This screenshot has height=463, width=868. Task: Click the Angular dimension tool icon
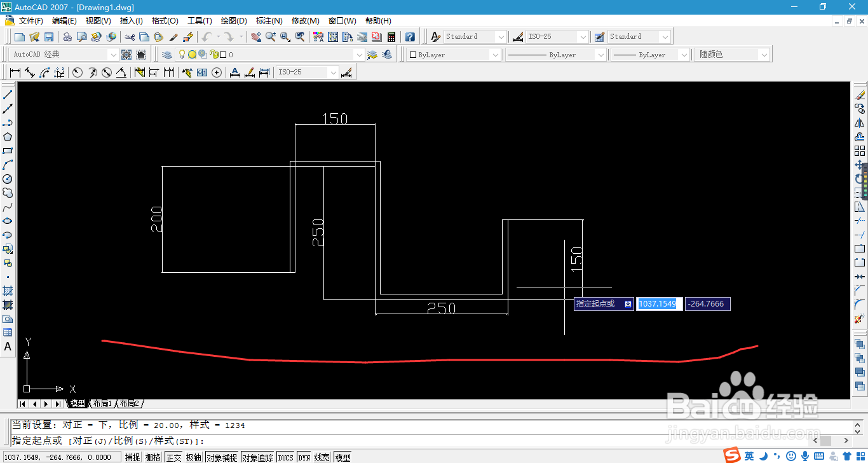coord(121,73)
